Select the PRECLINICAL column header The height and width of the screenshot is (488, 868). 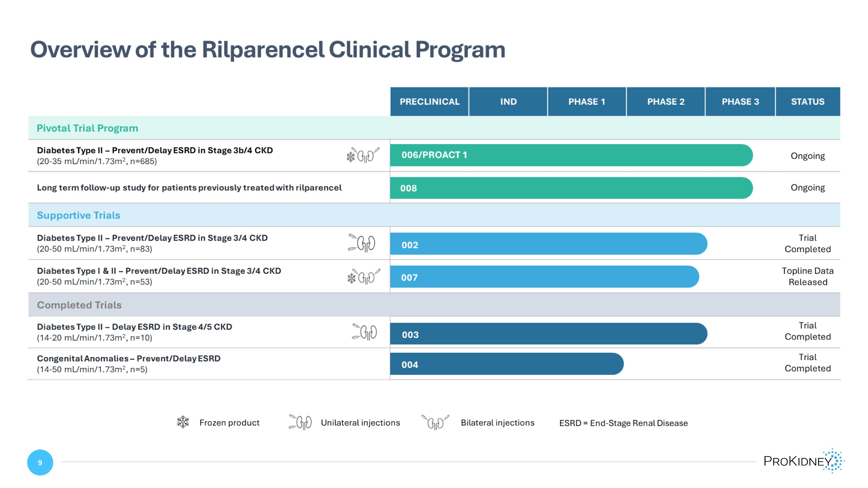[429, 102]
